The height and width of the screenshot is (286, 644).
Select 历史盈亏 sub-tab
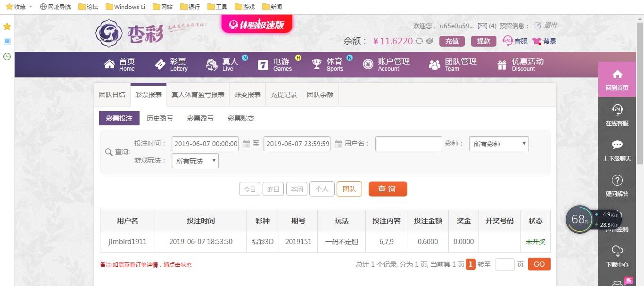tap(160, 118)
